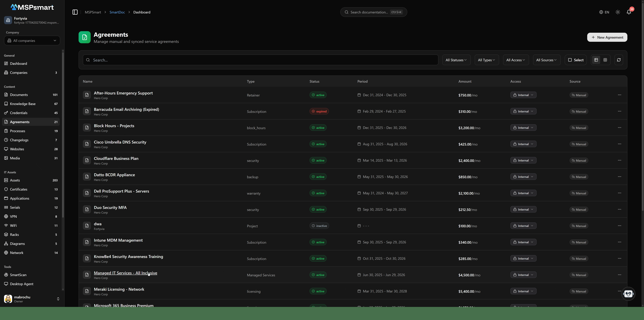Image resolution: width=644 pixels, height=320 pixels.
Task: Switch to grid view layout
Action: pos(605,60)
